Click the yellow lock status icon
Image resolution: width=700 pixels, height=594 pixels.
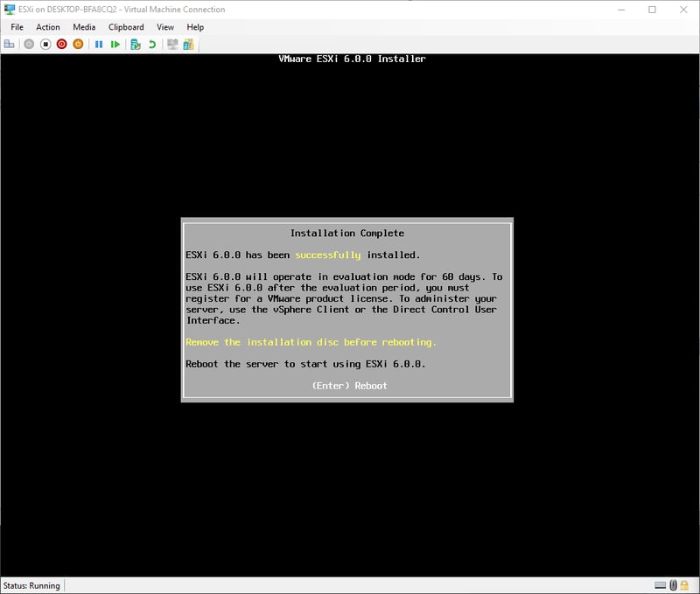click(686, 585)
